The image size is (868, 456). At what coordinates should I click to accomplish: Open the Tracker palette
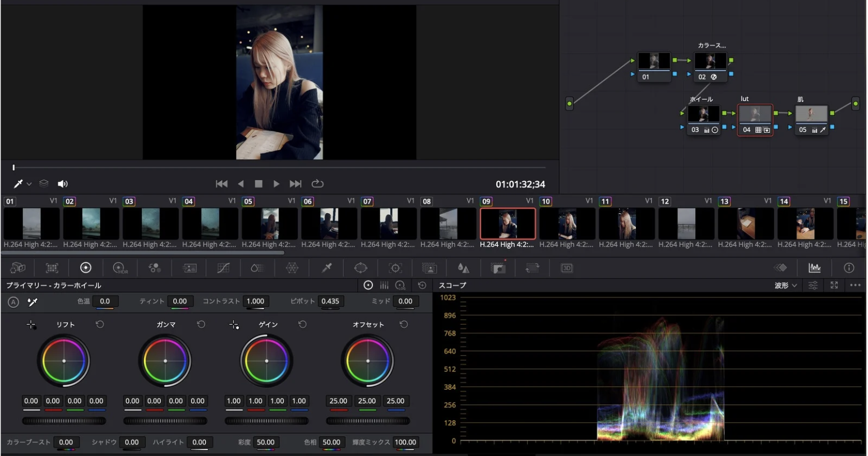pyautogui.click(x=395, y=268)
